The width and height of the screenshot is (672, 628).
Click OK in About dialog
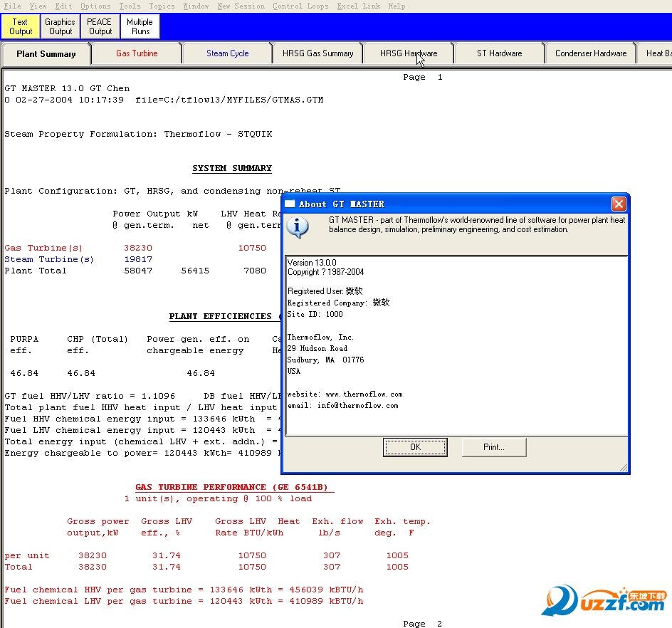(415, 447)
